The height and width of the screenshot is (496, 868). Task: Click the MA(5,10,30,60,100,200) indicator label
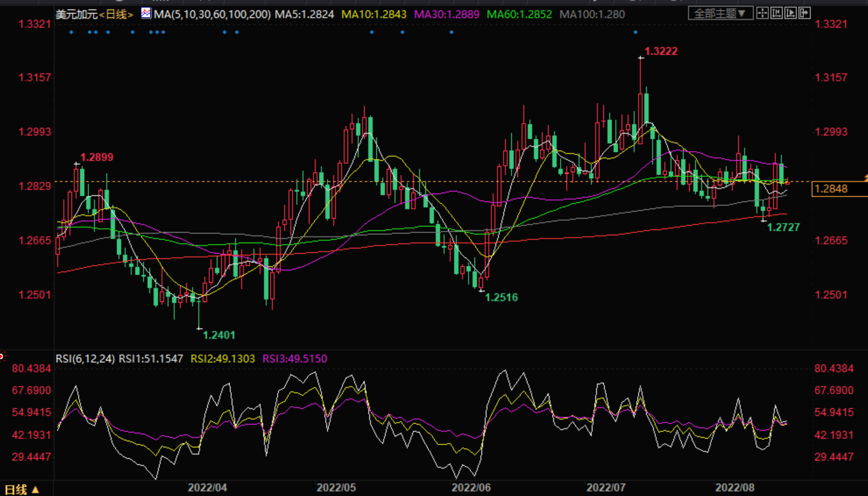pyautogui.click(x=212, y=14)
